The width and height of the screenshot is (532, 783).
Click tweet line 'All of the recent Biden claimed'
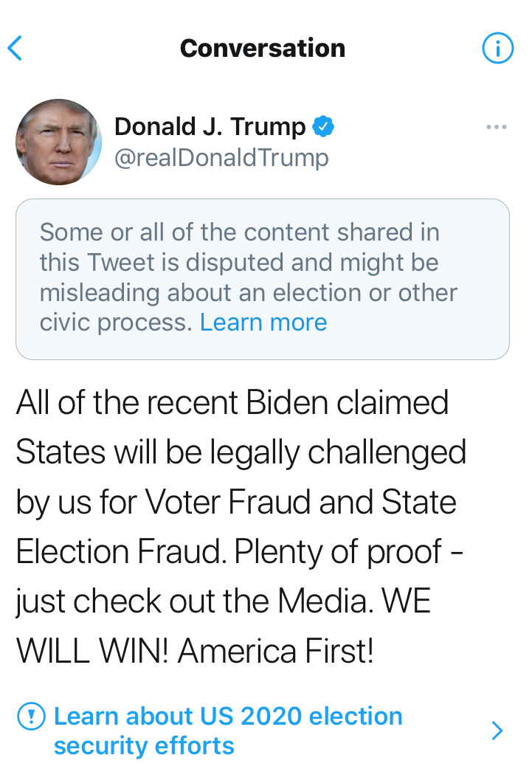pyautogui.click(x=232, y=403)
